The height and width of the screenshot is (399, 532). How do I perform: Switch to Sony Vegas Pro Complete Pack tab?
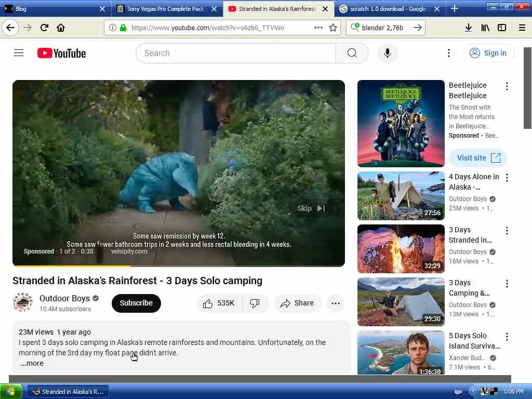pyautogui.click(x=165, y=8)
